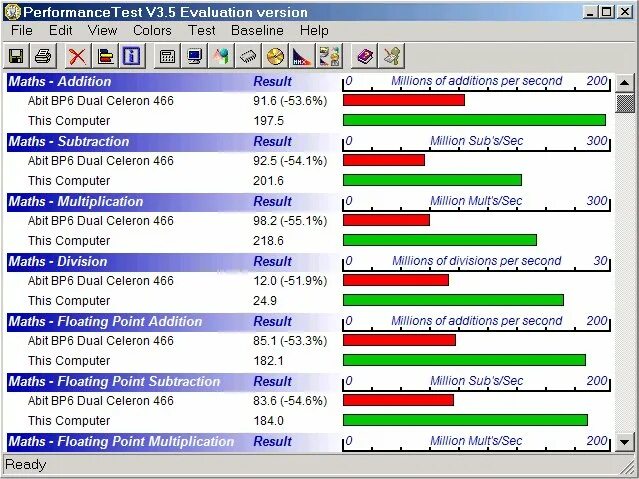Click the Maths - Floating Point Addition header
This screenshot has width=639, height=479.
(105, 321)
